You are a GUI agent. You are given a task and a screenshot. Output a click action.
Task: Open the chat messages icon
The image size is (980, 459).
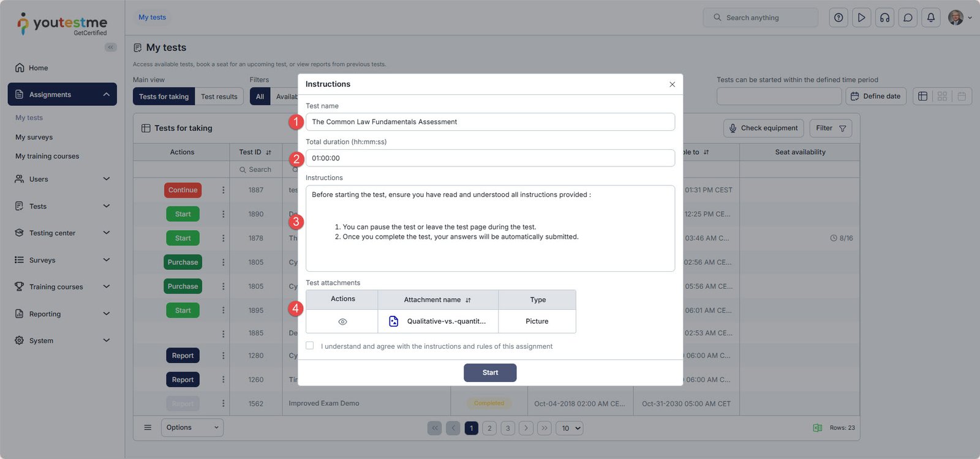tap(908, 18)
